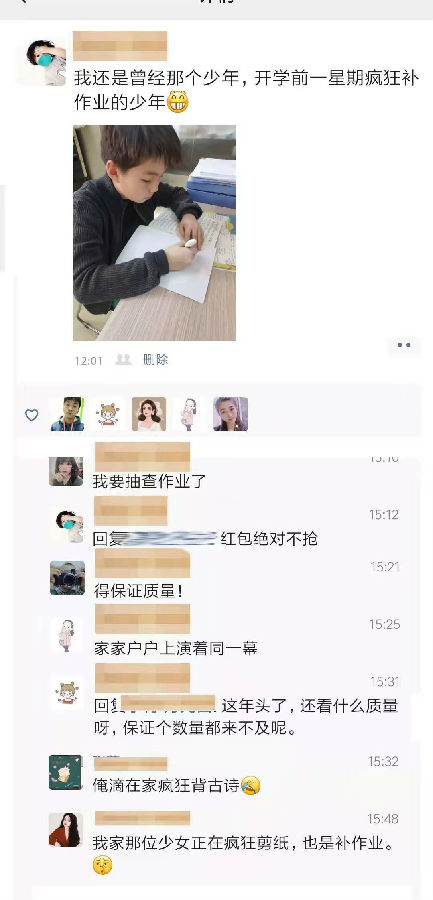Click the 删除 delete link
The height and width of the screenshot is (900, 433).
[x=155, y=360]
